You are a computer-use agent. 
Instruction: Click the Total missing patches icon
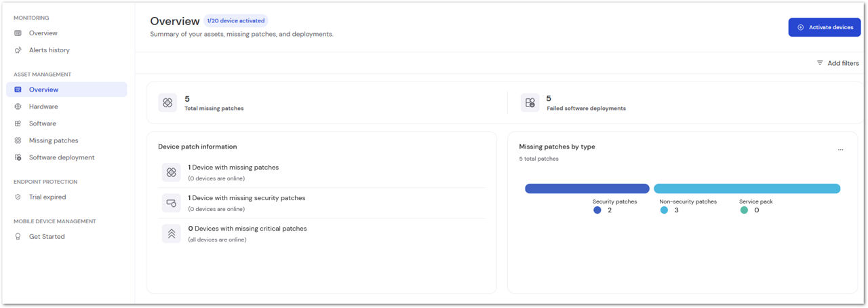[167, 102]
